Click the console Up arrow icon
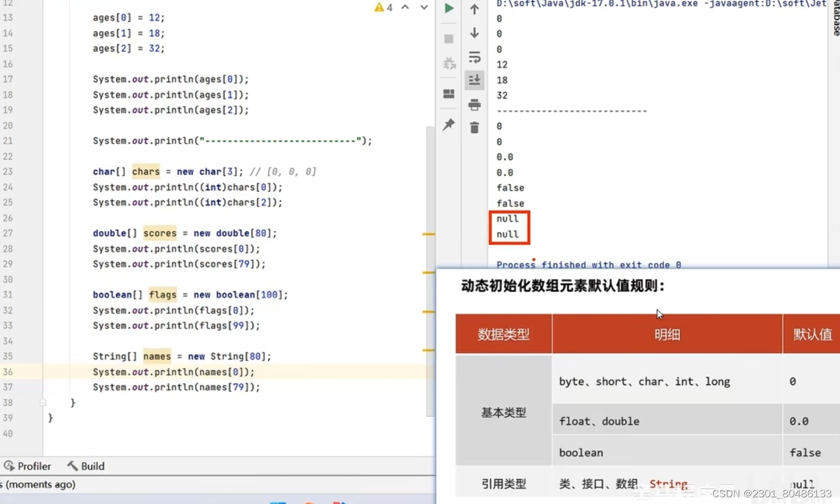 [x=474, y=9]
